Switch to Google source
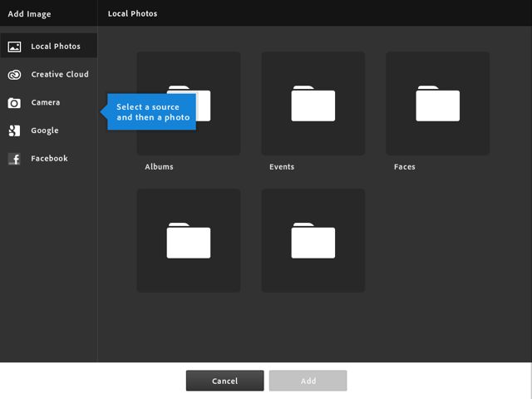The height and width of the screenshot is (399, 532). 49,131
